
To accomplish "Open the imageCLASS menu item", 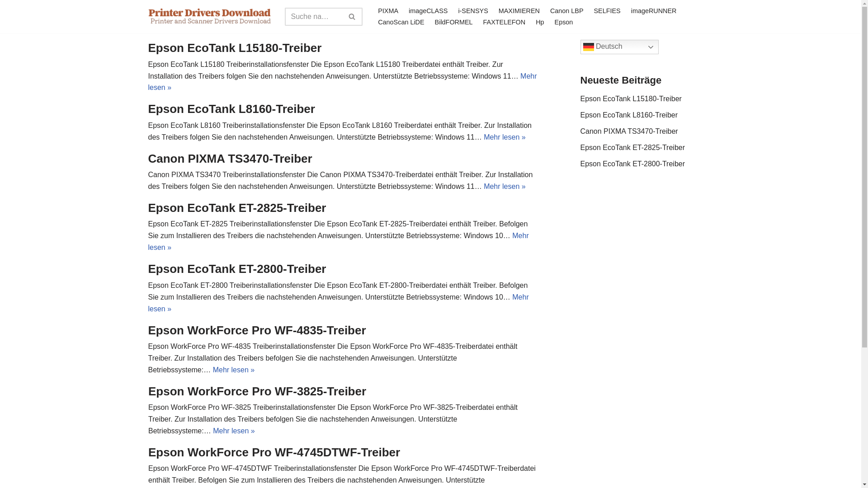I will pos(428,11).
